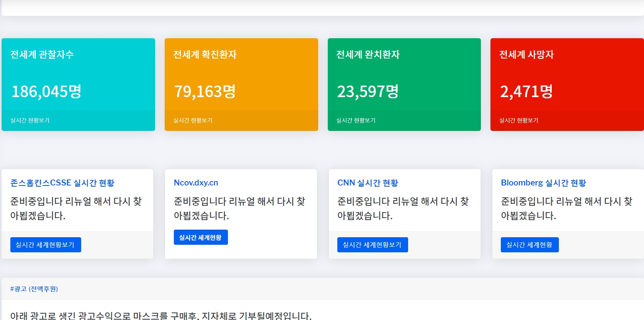This screenshot has width=644, height=320.
Task: Open 실시간 현황보기 under 전세계 확진환자 card
Action: tap(193, 120)
